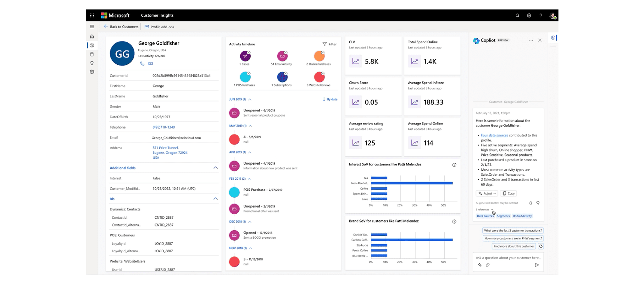
Task: Collapse the 3 references list
Action: coord(492,210)
